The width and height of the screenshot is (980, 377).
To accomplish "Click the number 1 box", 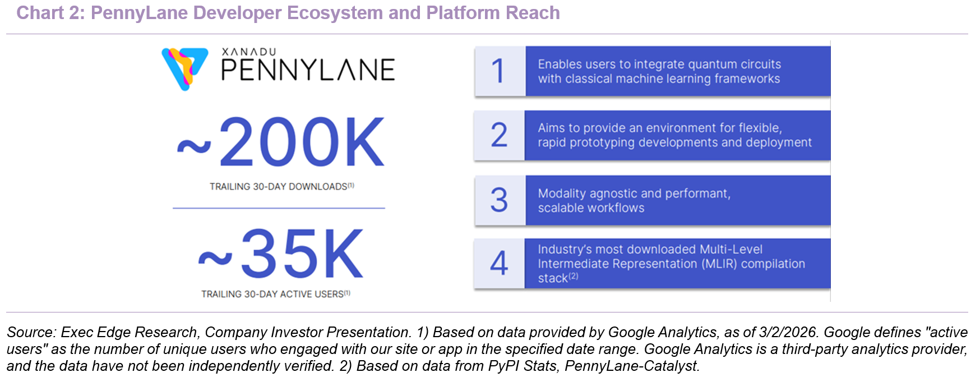I will [500, 71].
